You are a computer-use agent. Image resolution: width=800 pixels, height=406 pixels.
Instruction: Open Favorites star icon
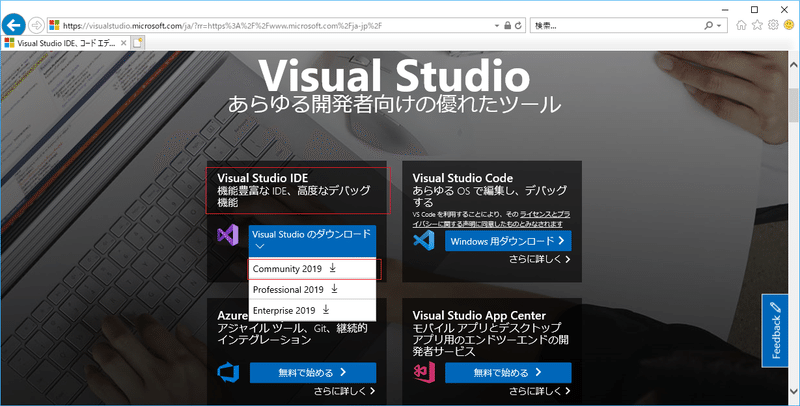click(x=758, y=25)
